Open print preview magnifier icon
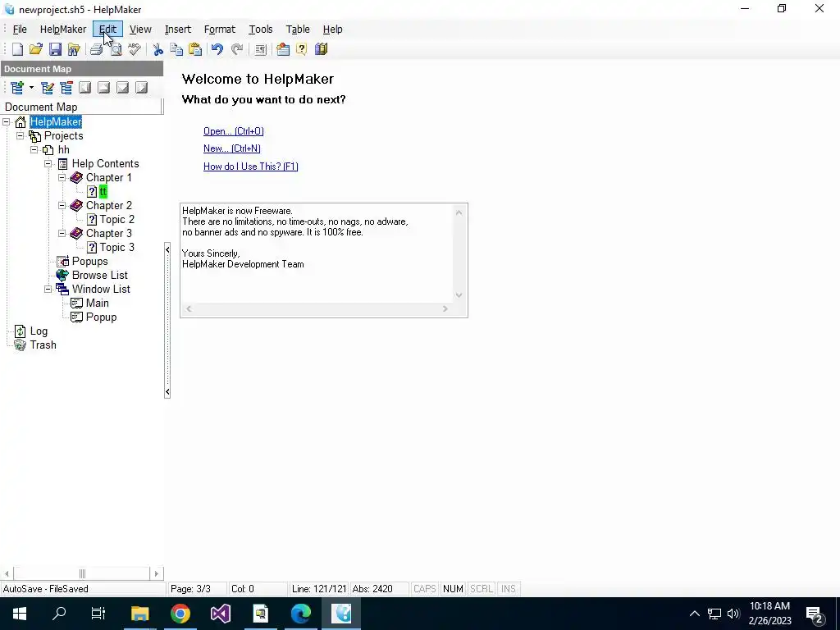Screen dimensions: 840x630 (x=116, y=49)
